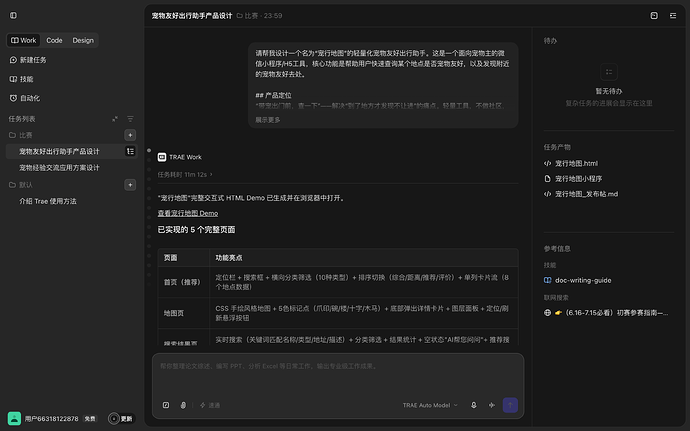Open the user avatar for 用户66318122878

[x=14, y=419]
